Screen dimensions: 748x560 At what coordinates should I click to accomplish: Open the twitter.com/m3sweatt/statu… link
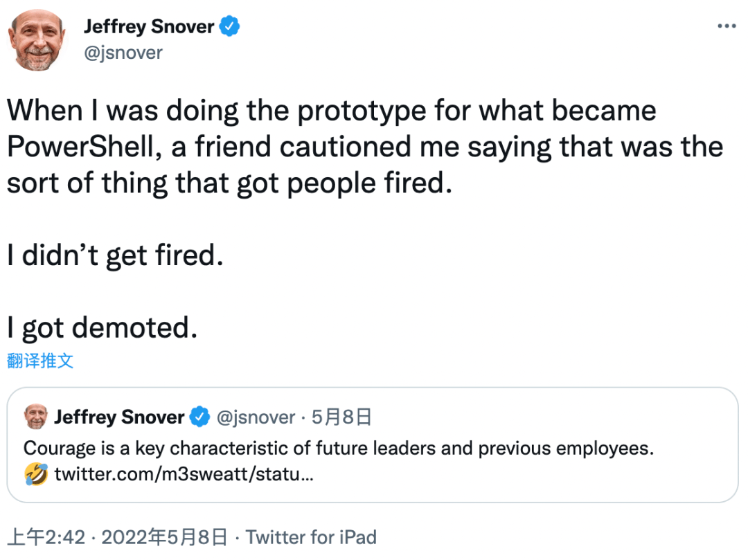184,475
